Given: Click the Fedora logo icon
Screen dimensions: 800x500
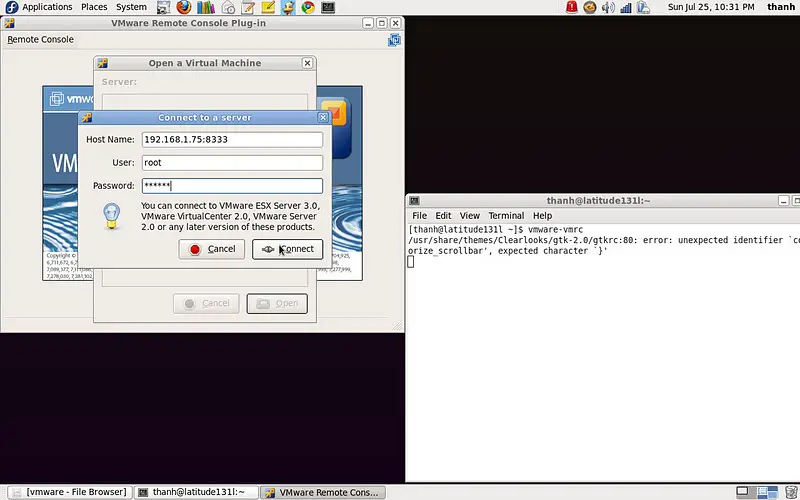Looking at the screenshot, I should 11,7.
